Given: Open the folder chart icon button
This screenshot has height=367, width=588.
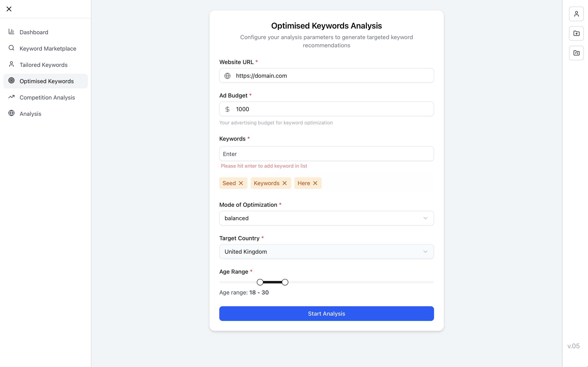Looking at the screenshot, I should (x=576, y=53).
